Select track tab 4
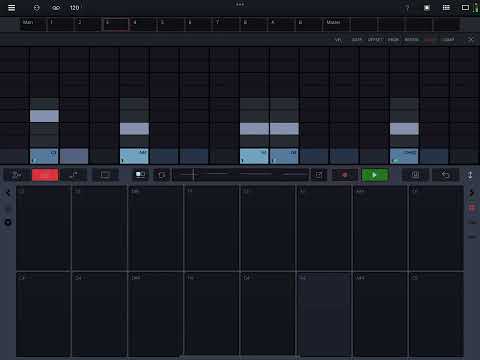480x360 pixels. pos(143,24)
